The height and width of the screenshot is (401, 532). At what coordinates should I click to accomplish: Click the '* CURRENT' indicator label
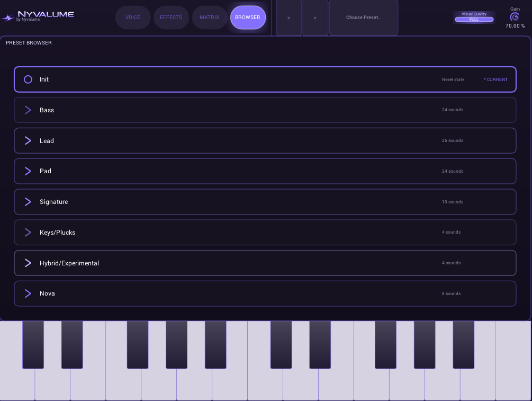click(495, 79)
